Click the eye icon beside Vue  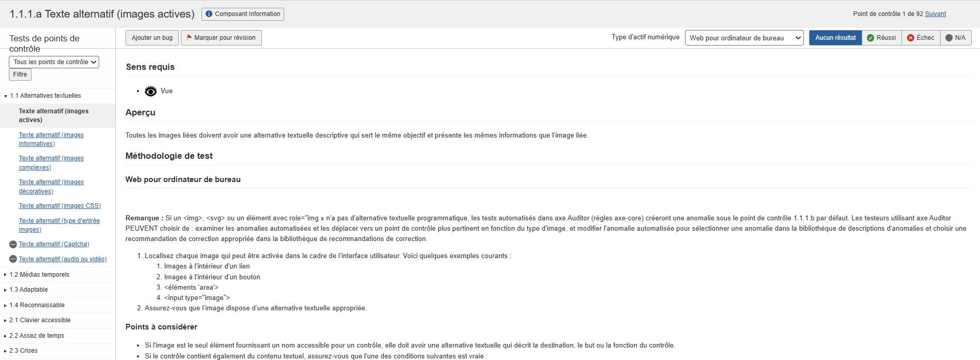[x=150, y=91]
